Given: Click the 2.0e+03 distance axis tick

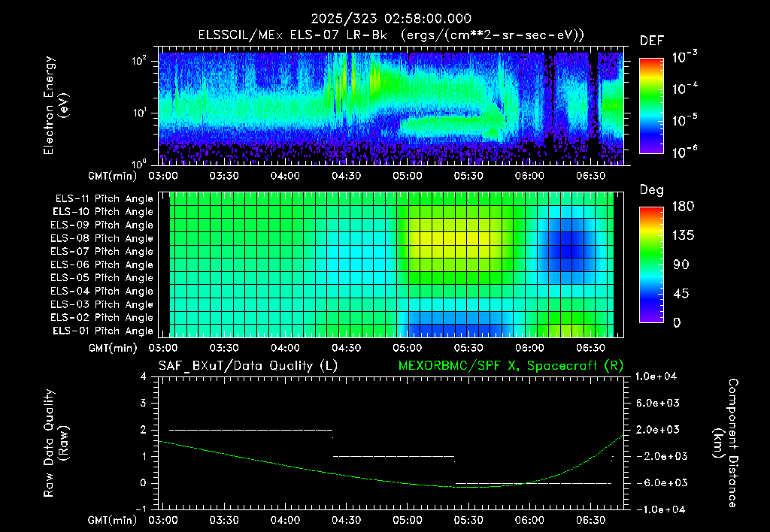Looking at the screenshot, I should 658,429.
